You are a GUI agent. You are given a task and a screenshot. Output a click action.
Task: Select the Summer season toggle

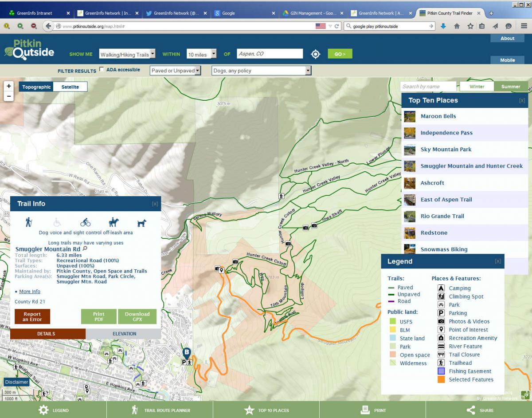point(511,87)
